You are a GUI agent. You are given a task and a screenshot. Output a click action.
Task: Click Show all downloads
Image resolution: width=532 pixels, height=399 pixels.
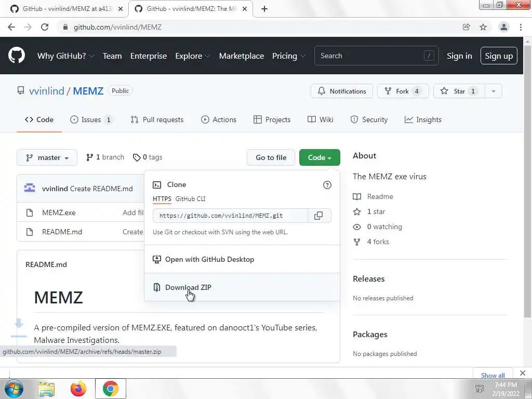click(x=493, y=375)
